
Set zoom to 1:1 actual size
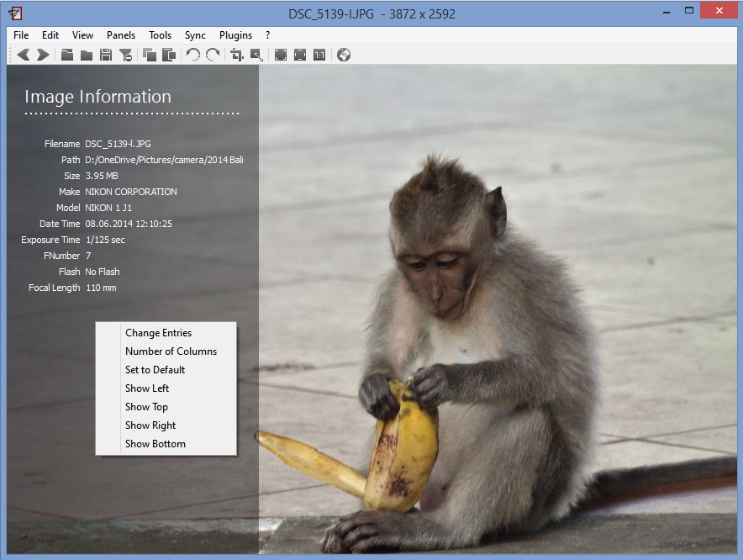pos(319,55)
